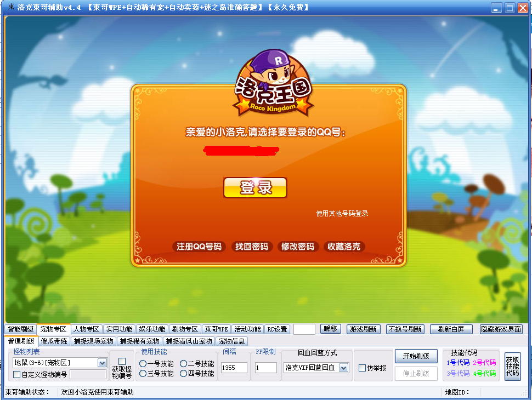The width and height of the screenshot is (532, 400).
Task: Click the Roco Kingdom logo emblem
Action: (274, 83)
